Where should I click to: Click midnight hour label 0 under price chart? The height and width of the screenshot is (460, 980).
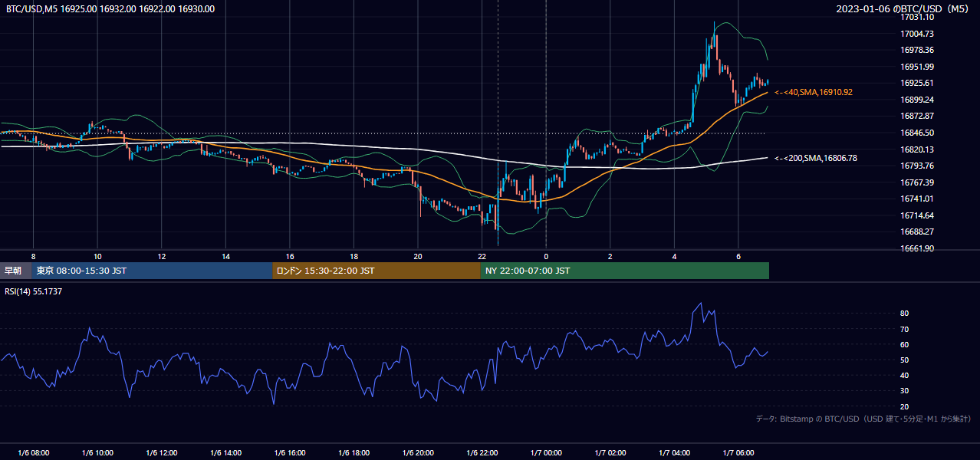click(546, 256)
